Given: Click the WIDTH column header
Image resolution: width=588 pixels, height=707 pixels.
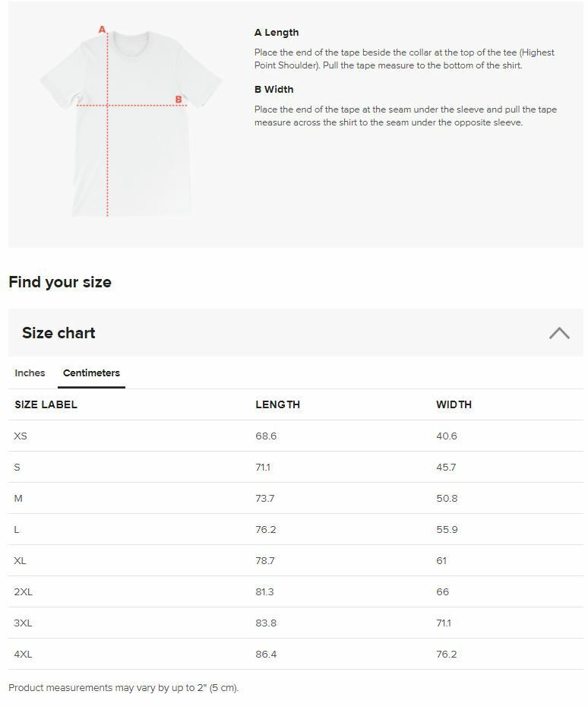Looking at the screenshot, I should click(x=454, y=404).
